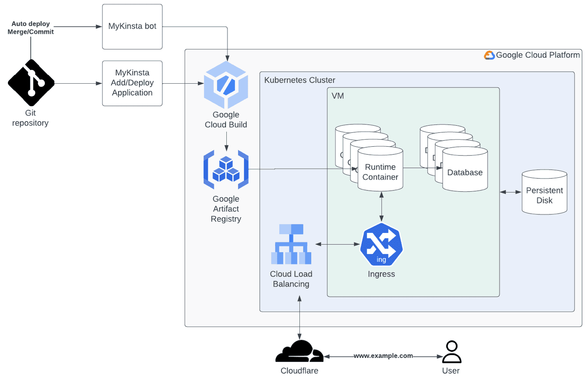Screen dimensions: 588x383
Task: Select the Git repository caption
Action: pyautogui.click(x=30, y=118)
